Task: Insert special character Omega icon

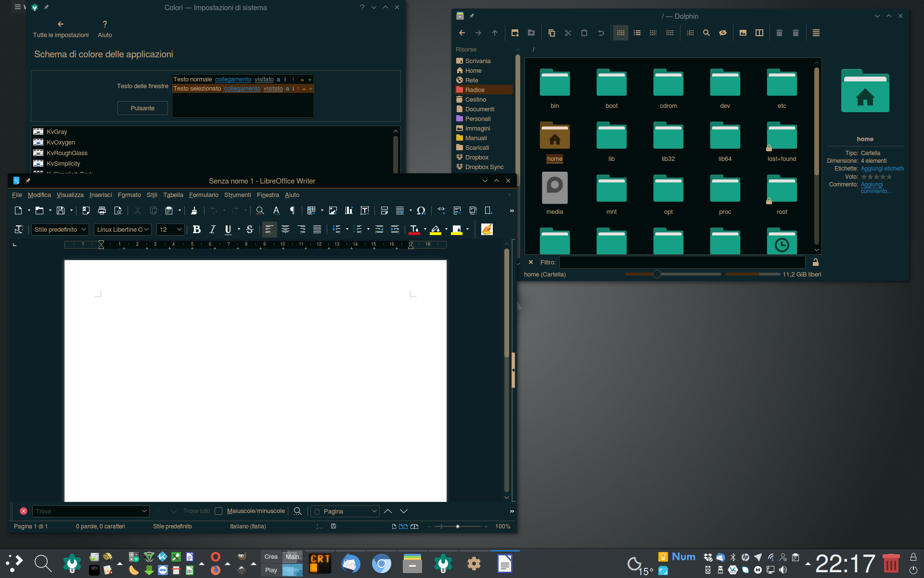Action: click(421, 210)
